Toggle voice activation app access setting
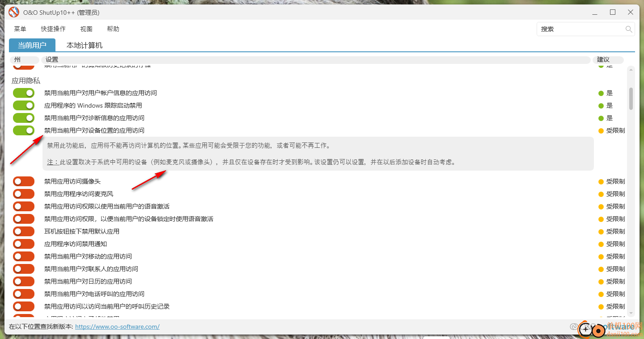 [x=24, y=206]
